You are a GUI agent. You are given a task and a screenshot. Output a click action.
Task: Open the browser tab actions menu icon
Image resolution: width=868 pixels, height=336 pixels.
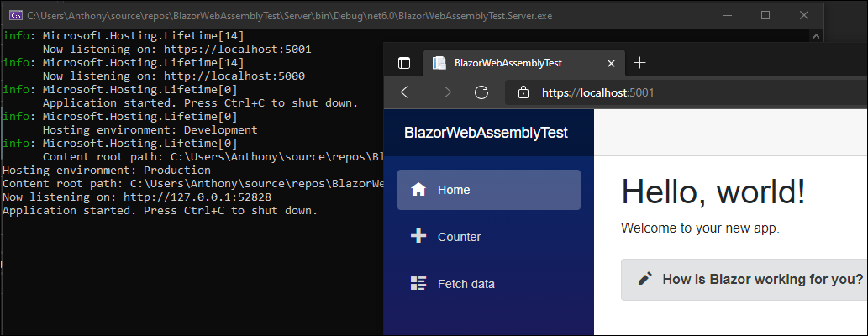pyautogui.click(x=404, y=63)
